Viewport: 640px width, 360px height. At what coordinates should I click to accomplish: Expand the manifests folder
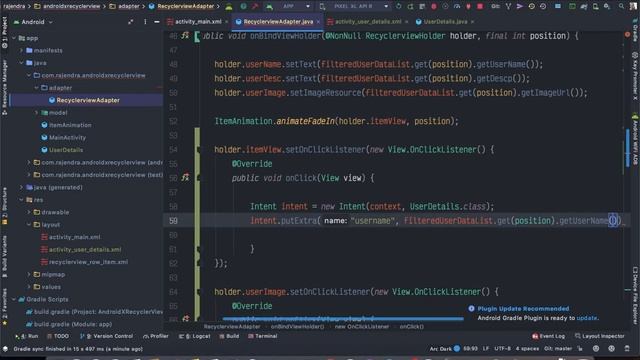coord(21,50)
